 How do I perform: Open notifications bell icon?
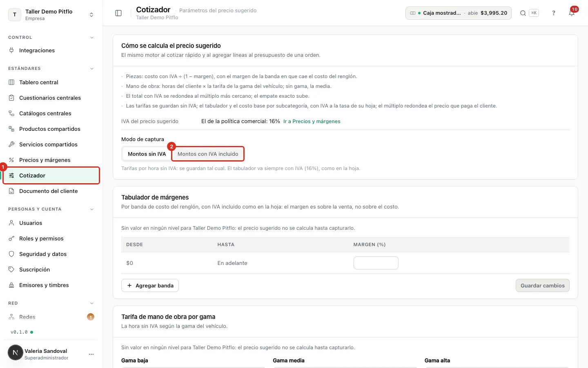point(572,13)
